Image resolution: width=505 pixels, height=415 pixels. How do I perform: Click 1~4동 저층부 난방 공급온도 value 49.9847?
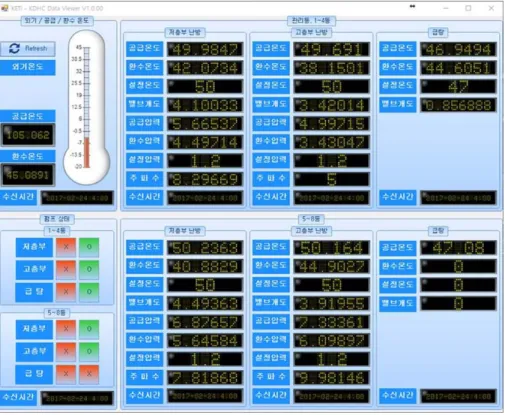click(x=205, y=49)
